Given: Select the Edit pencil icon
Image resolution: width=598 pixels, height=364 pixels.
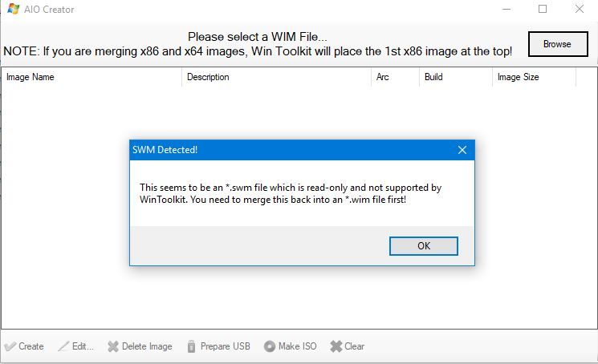Looking at the screenshot, I should [63, 346].
